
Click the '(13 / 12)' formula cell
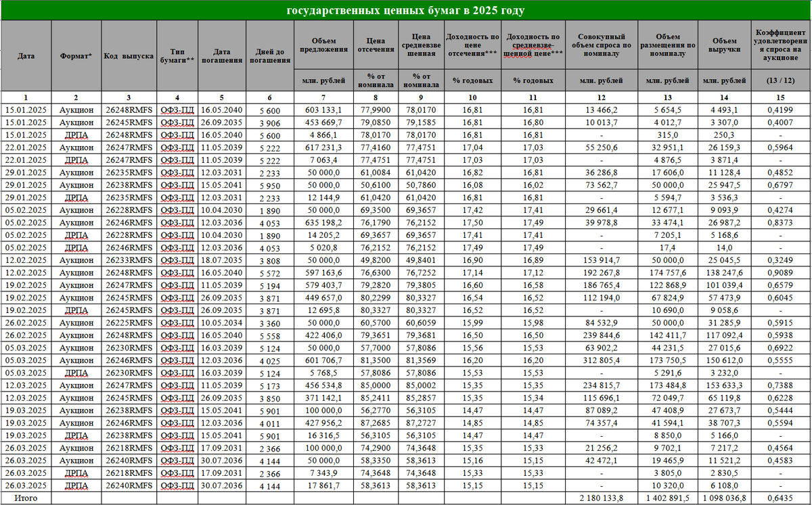[x=781, y=80]
